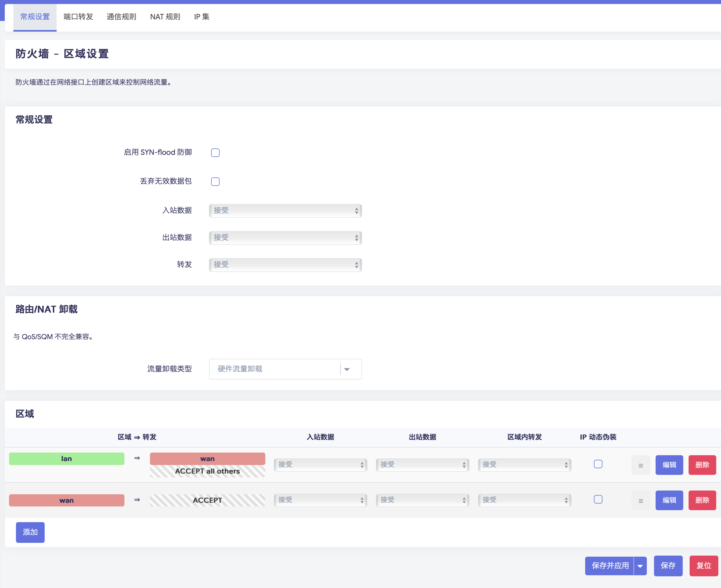721x588 pixels.
Task: Open the general 出站数据 dropdown
Action: pyautogui.click(x=285, y=238)
